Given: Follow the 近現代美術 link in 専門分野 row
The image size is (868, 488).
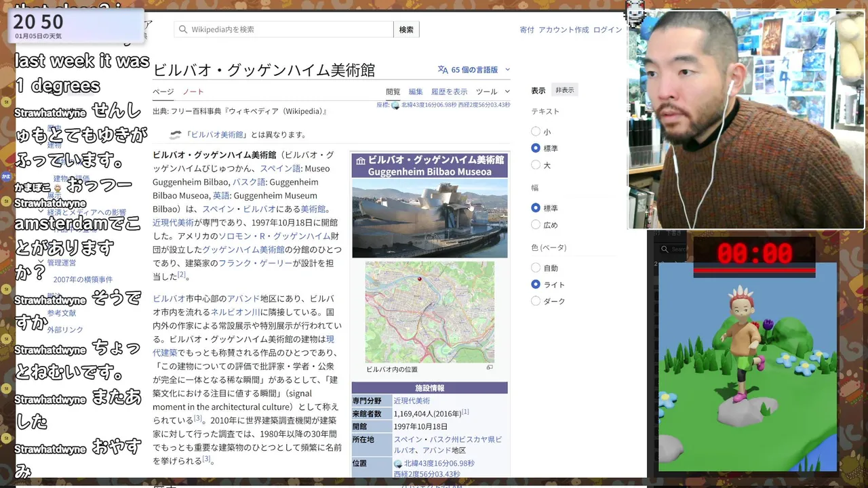Looking at the screenshot, I should (x=412, y=401).
